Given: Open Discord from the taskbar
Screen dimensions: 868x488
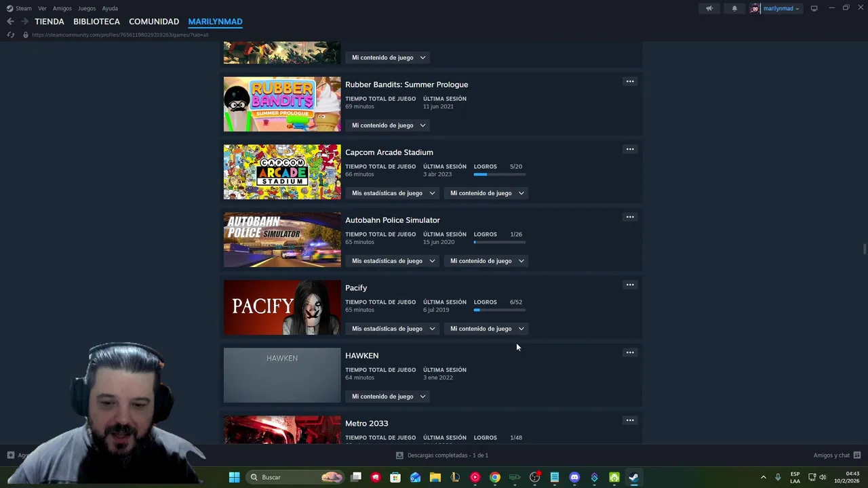Looking at the screenshot, I should [574, 477].
